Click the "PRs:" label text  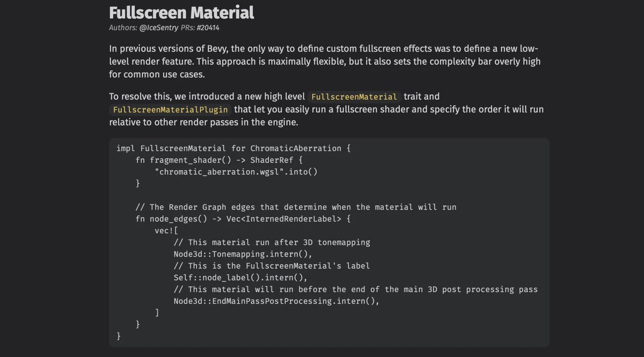(187, 27)
